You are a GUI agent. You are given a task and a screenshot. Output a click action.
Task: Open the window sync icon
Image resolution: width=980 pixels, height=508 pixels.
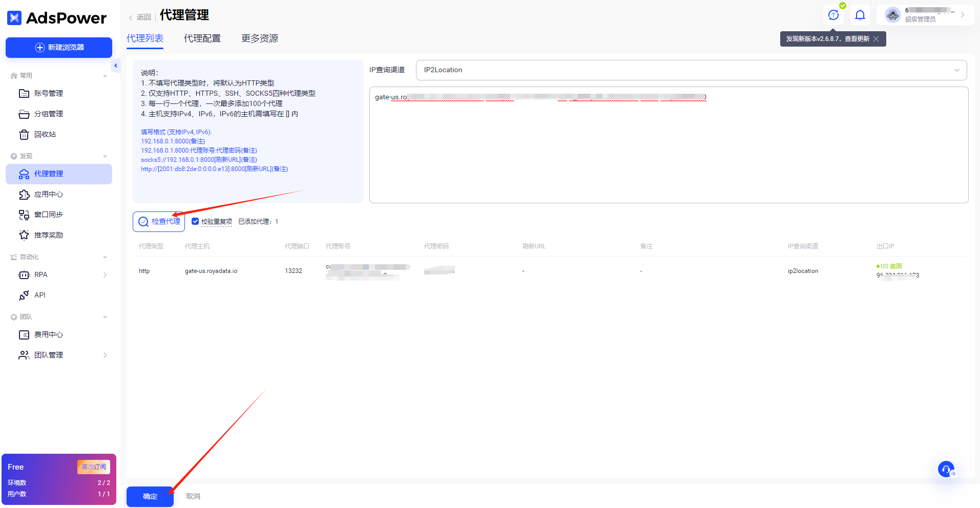tap(24, 215)
